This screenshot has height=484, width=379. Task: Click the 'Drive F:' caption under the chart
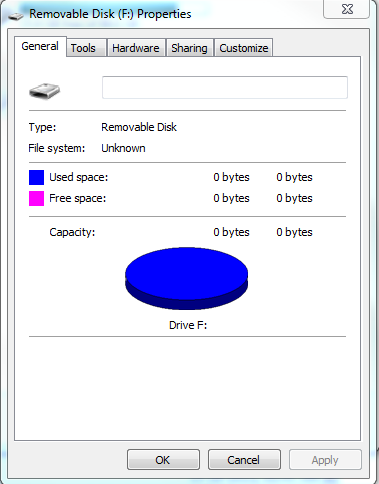click(x=188, y=325)
